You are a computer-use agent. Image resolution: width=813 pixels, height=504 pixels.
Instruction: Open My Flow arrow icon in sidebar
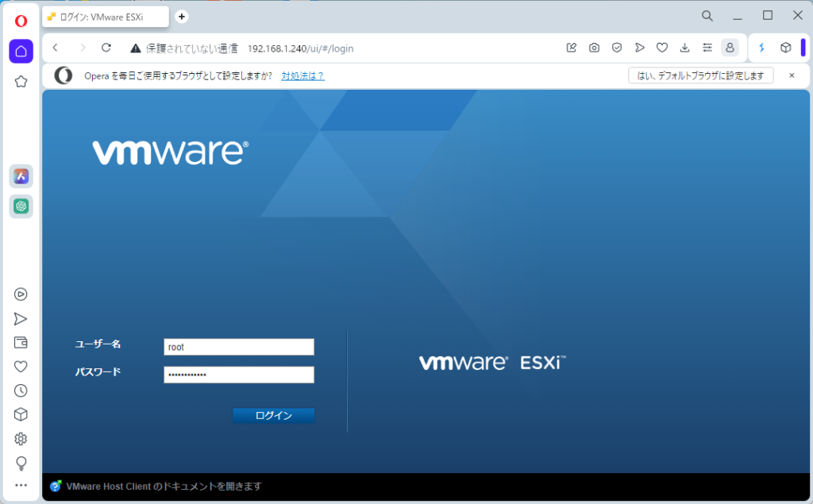point(21,318)
